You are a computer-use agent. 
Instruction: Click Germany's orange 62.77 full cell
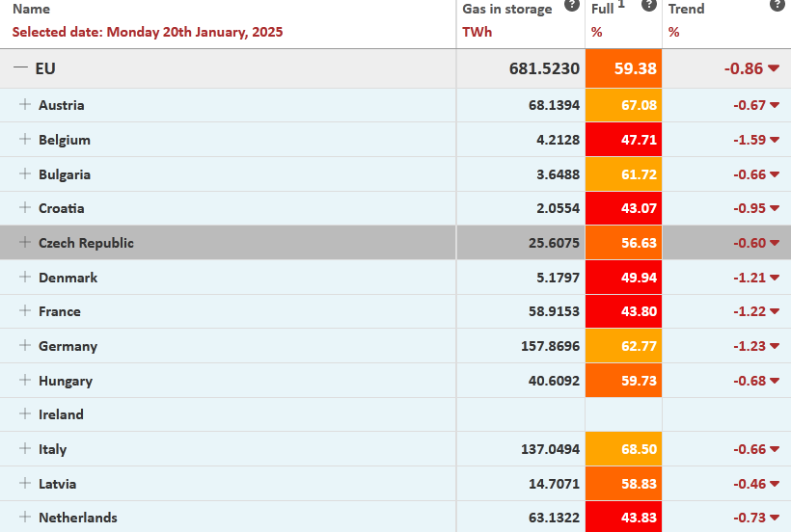click(x=624, y=346)
